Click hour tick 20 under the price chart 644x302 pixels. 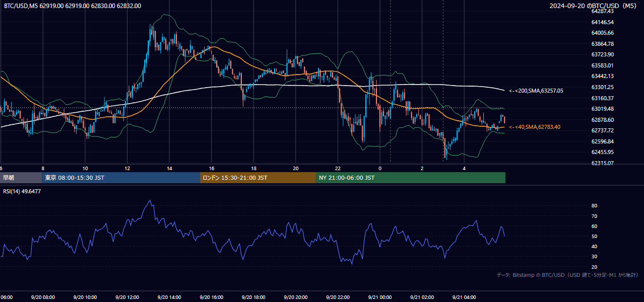(x=295, y=169)
